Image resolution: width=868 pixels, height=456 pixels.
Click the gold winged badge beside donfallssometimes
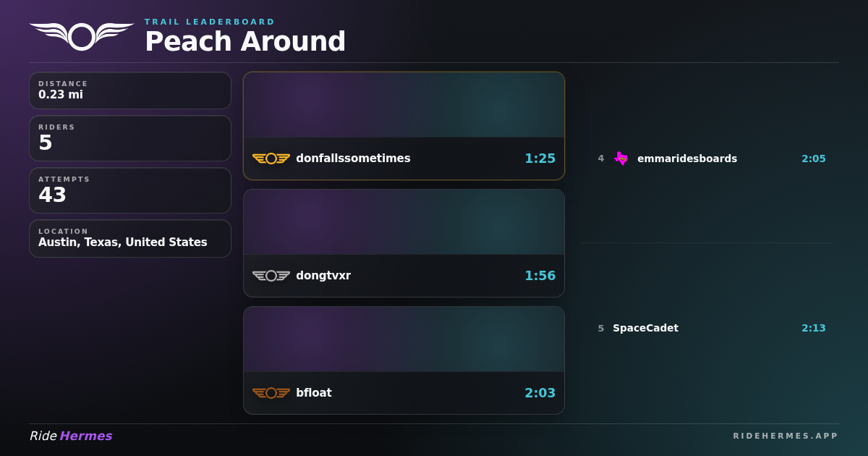click(271, 159)
